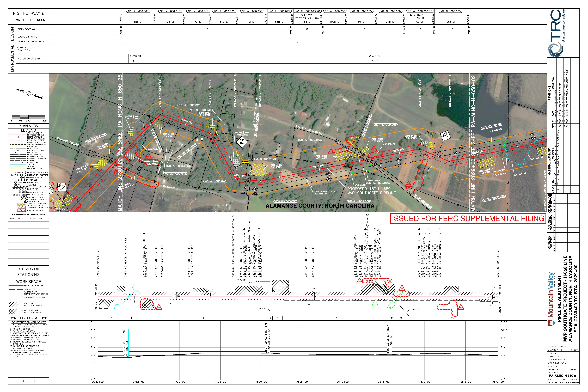The image size is (588, 392).
Task: Click the yellow ATWS hatch swatch in legend
Action: click(x=21, y=205)
